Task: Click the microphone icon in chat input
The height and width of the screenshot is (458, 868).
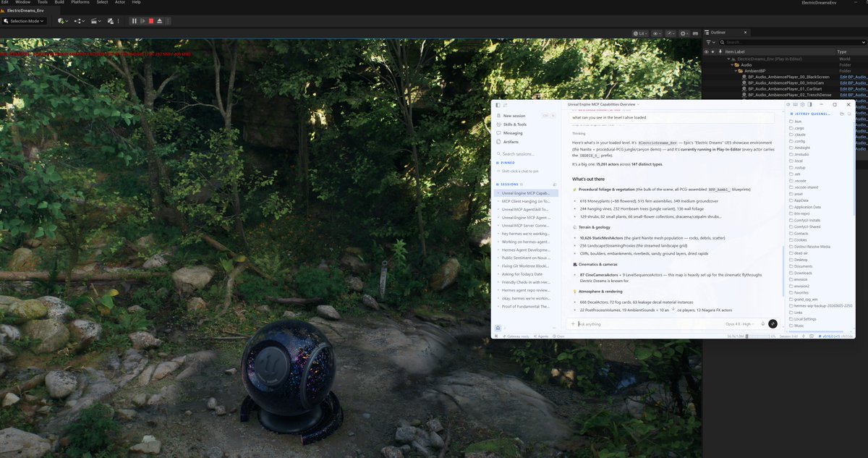Action: pos(762,324)
